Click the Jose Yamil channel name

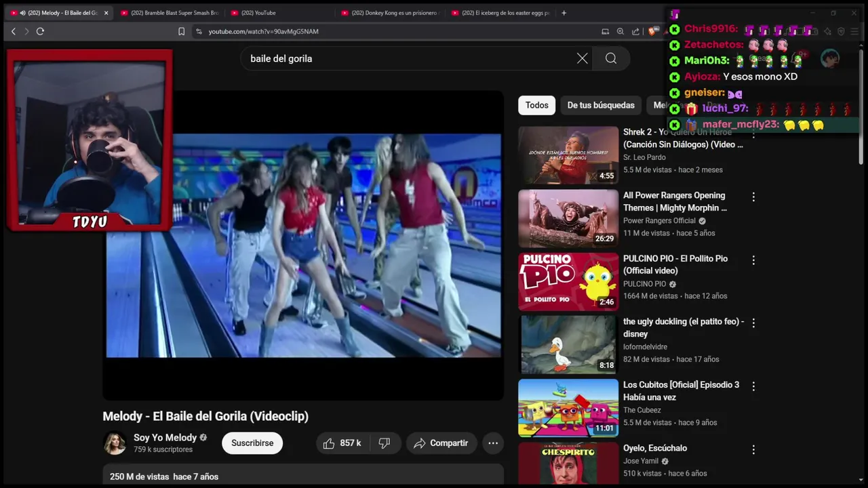pyautogui.click(x=641, y=461)
